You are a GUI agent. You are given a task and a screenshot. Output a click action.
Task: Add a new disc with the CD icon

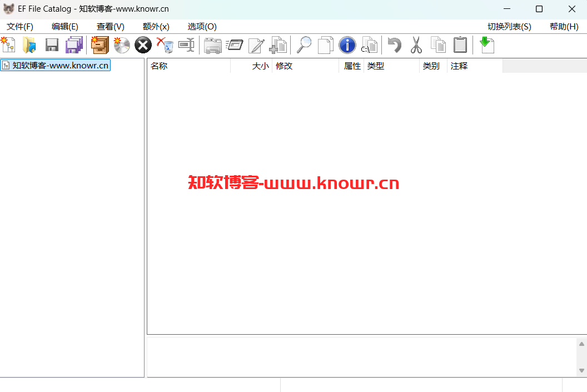122,45
